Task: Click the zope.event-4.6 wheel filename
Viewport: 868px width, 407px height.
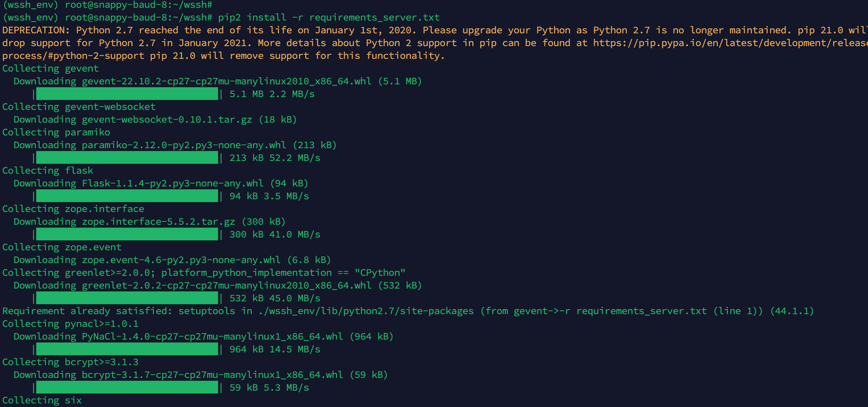Action: (181, 260)
